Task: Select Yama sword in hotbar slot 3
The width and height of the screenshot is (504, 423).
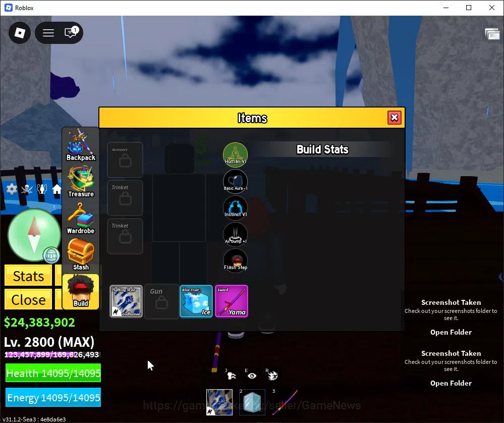Action: [285, 402]
